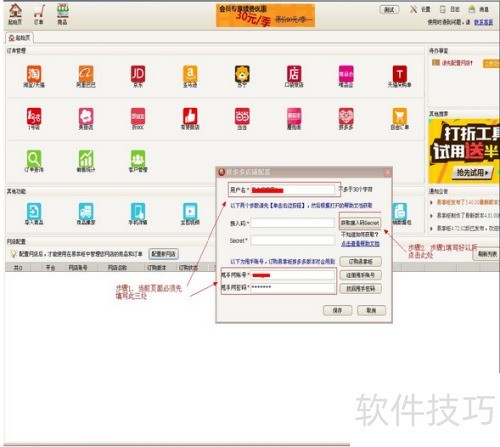
Task: Open the Alibaba platform icon
Action: click(86, 74)
